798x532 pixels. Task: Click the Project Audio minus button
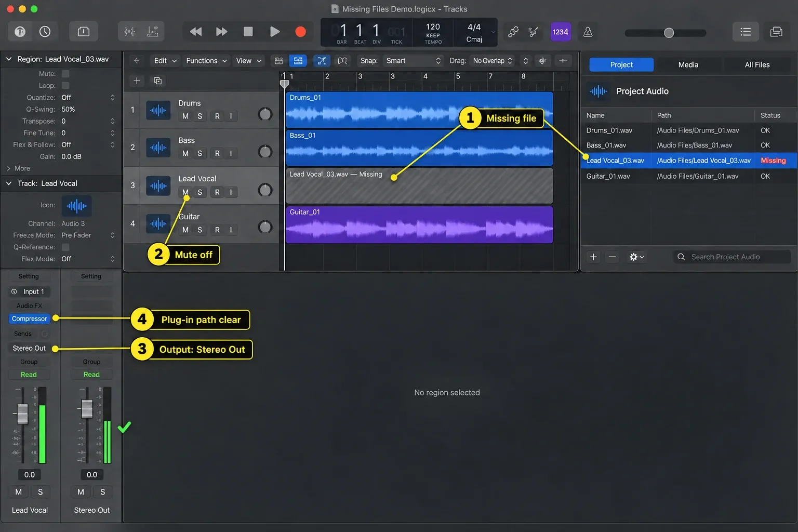click(x=613, y=257)
